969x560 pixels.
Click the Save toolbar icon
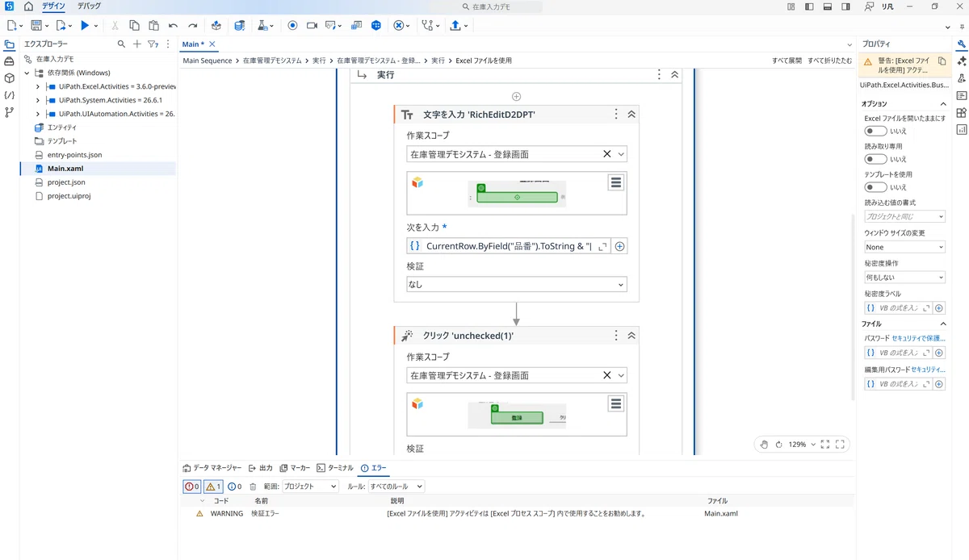36,26
